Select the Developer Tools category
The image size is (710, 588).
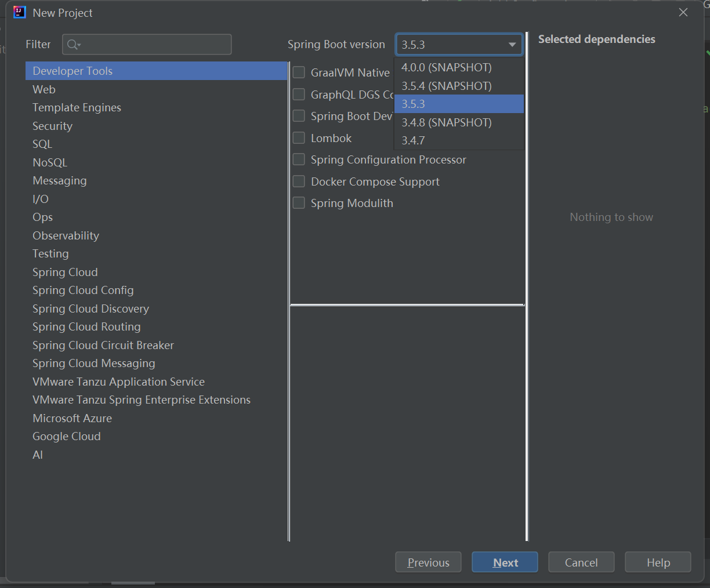pyautogui.click(x=156, y=71)
